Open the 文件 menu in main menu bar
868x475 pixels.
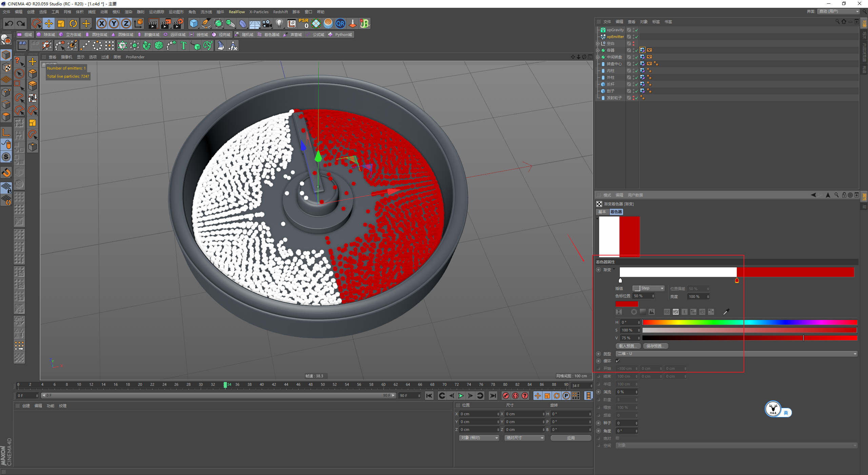[6, 12]
